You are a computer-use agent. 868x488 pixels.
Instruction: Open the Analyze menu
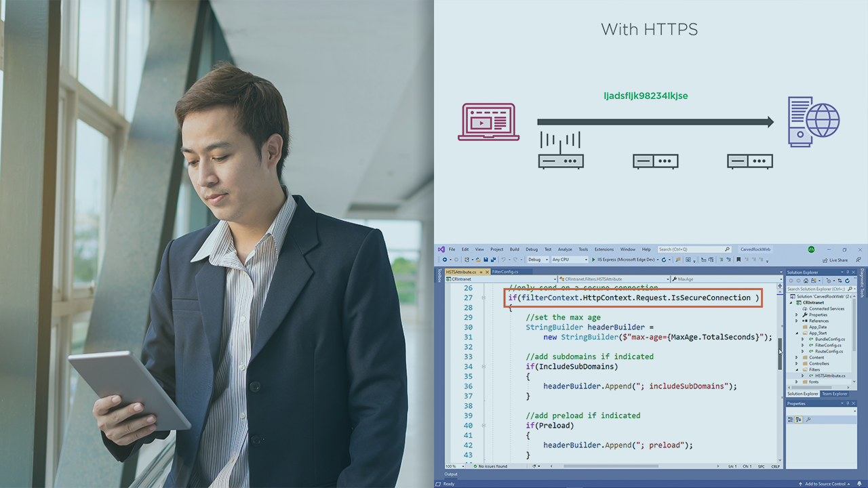click(565, 249)
